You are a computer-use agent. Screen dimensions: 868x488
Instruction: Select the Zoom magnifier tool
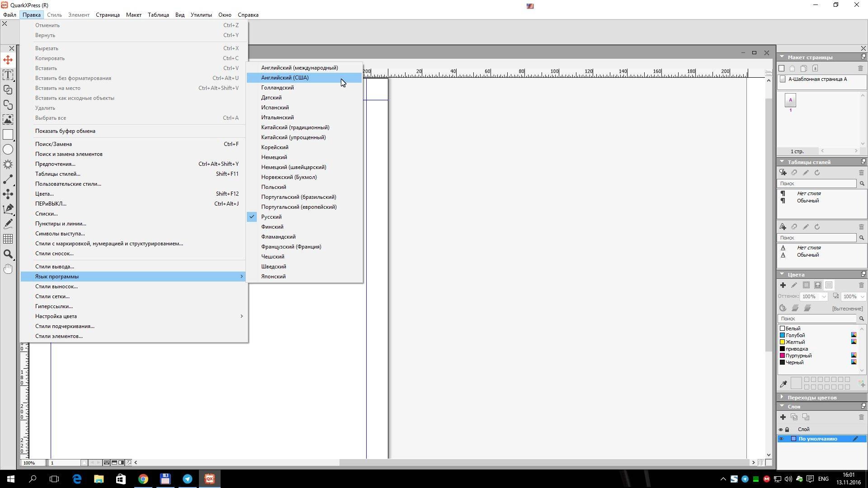[x=8, y=254]
